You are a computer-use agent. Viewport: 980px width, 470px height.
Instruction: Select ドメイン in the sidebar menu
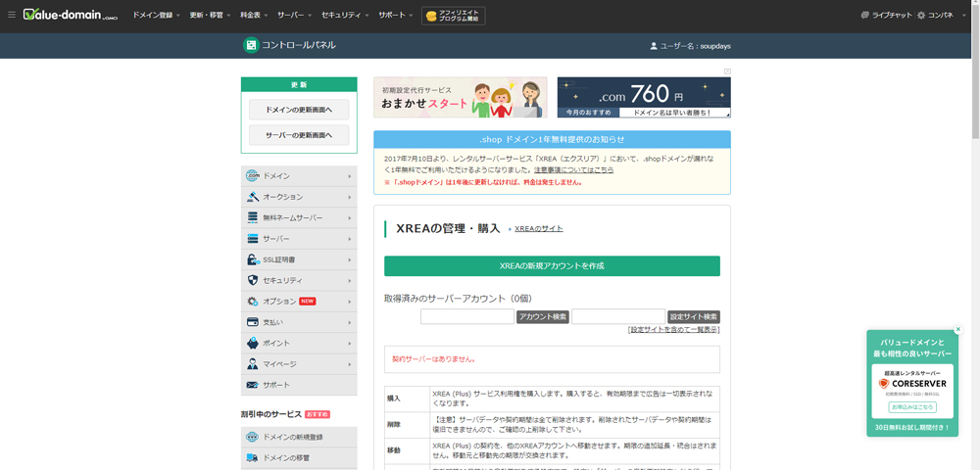pos(299,176)
